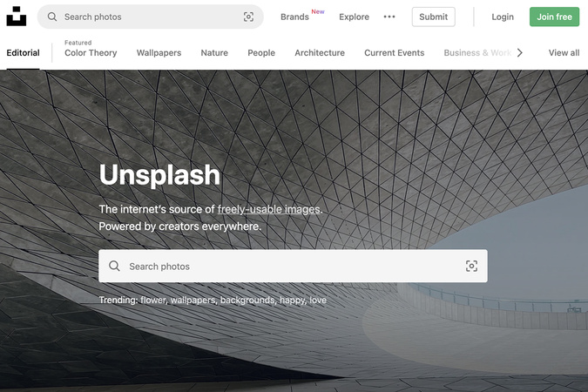Open the Brands page
The height and width of the screenshot is (392, 588).
[x=294, y=17]
